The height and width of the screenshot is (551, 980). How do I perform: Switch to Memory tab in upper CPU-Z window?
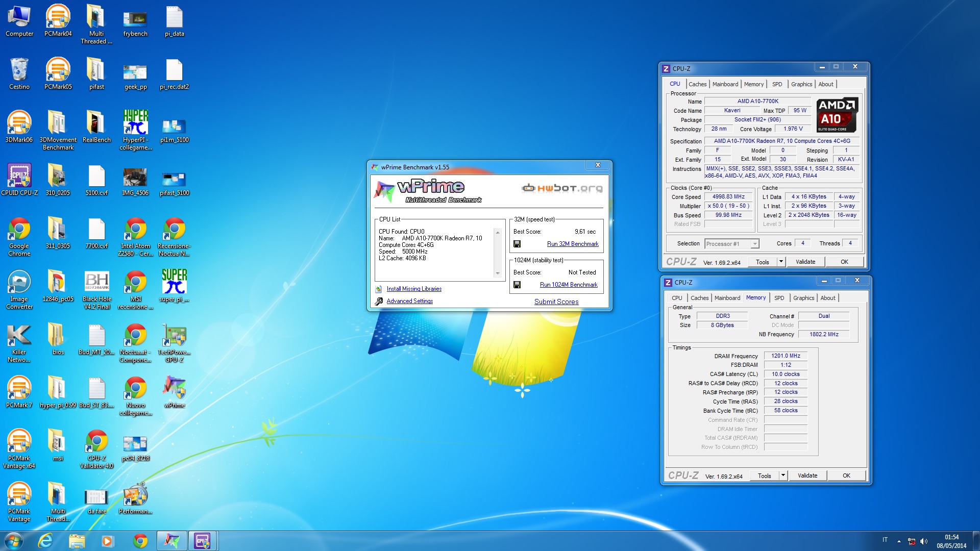pos(754,84)
